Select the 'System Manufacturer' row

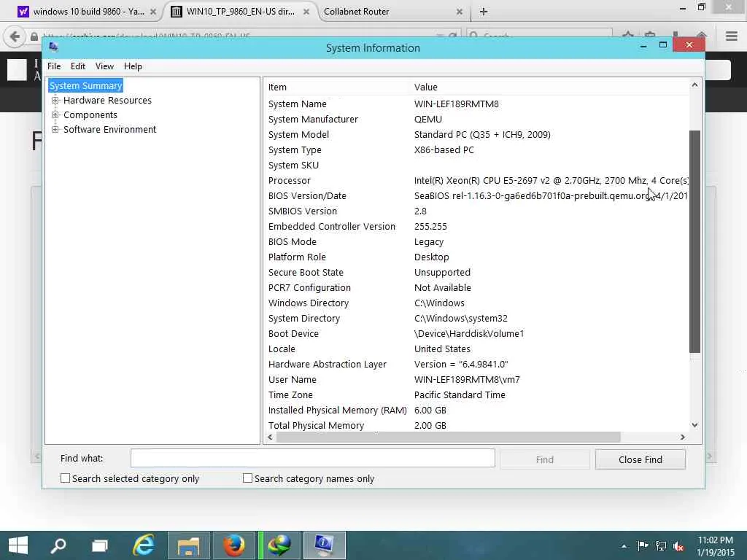point(476,119)
